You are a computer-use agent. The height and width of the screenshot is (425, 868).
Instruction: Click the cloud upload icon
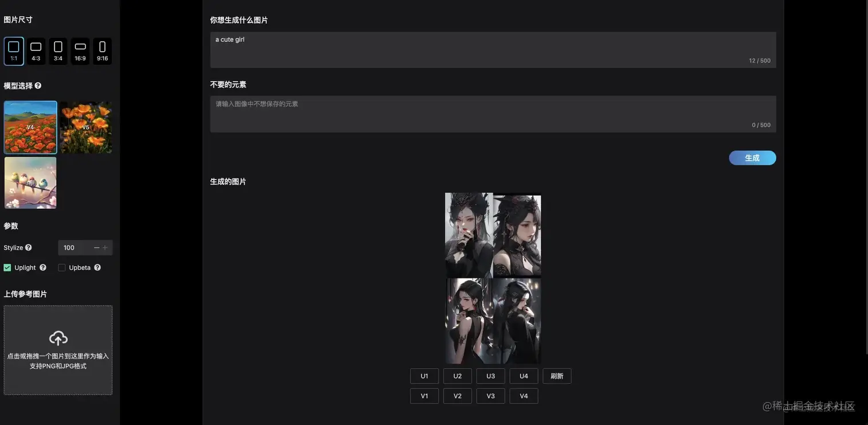point(58,338)
